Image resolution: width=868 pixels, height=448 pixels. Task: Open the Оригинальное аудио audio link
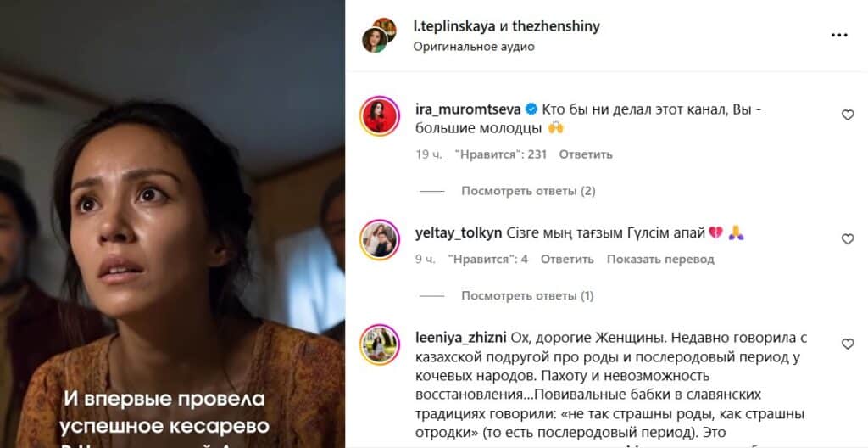(474, 47)
